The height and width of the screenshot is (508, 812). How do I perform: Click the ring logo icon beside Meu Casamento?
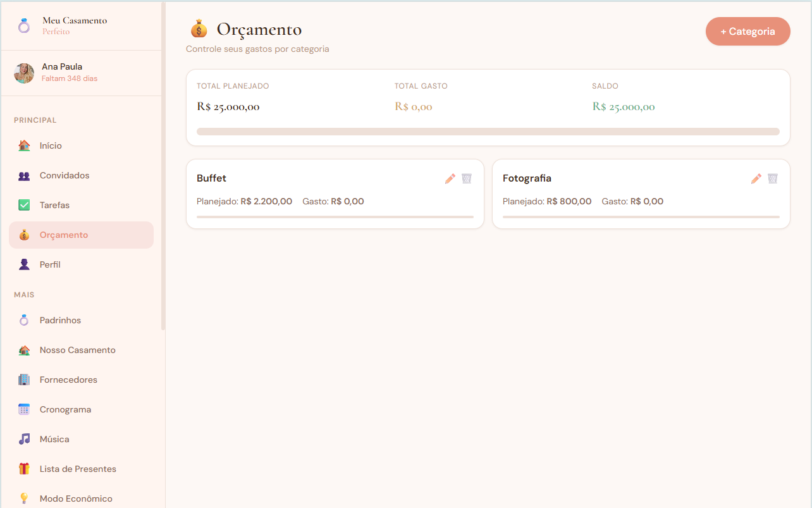coord(24,26)
